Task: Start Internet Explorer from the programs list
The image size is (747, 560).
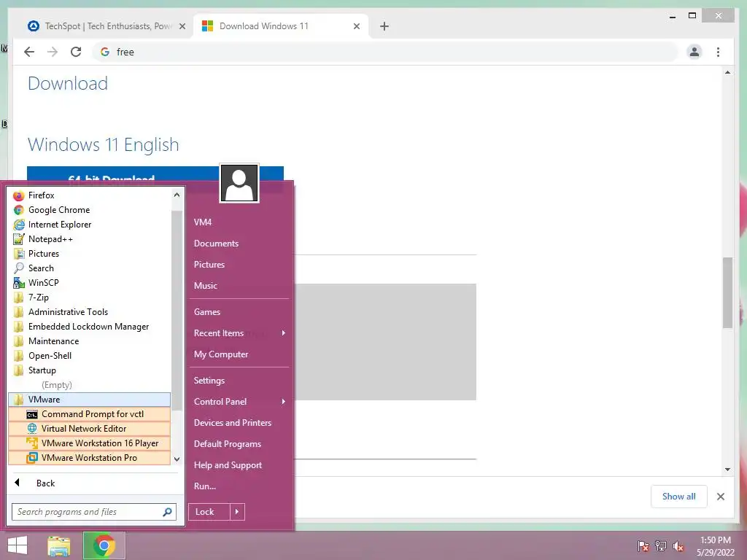Action: click(90, 225)
